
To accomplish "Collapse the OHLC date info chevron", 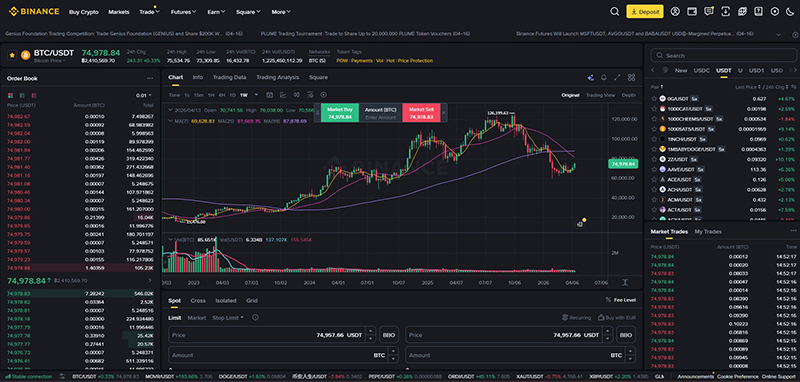I will click(170, 110).
